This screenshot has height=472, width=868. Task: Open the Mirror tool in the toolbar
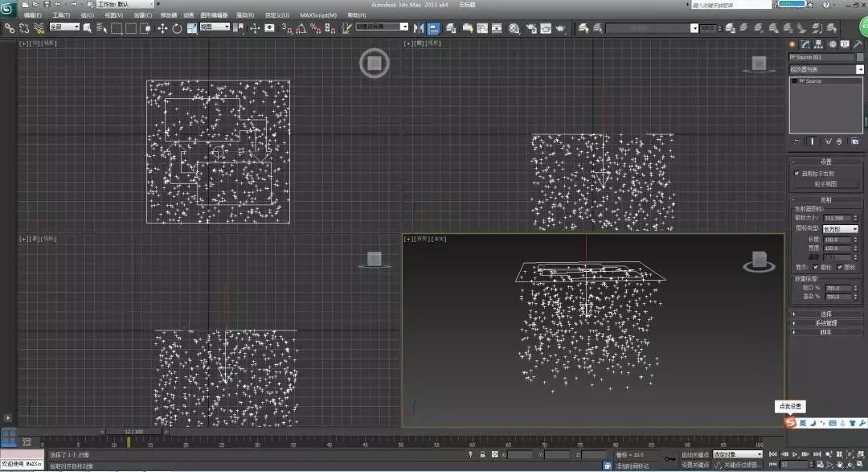click(419, 28)
